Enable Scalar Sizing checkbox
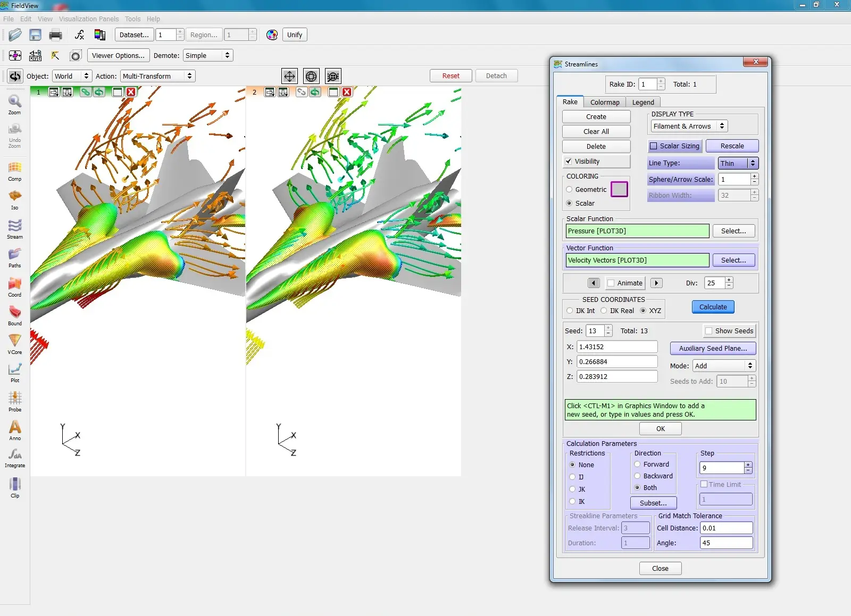The height and width of the screenshot is (616, 851). pyautogui.click(x=654, y=146)
